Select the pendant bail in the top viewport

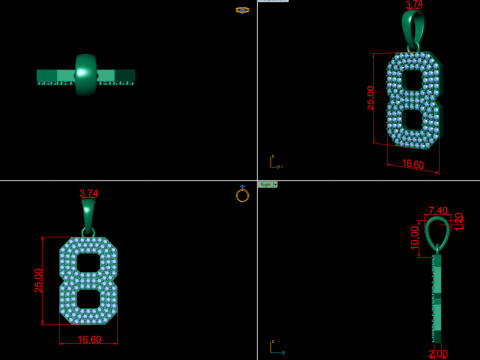[x=86, y=75]
